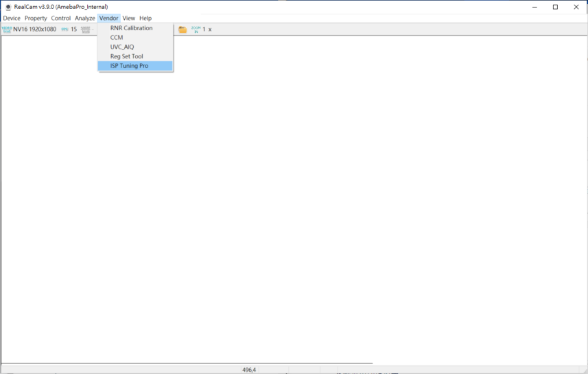Click the 496,4 coordinates in status bar
This screenshot has width=588, height=374.
(248, 370)
